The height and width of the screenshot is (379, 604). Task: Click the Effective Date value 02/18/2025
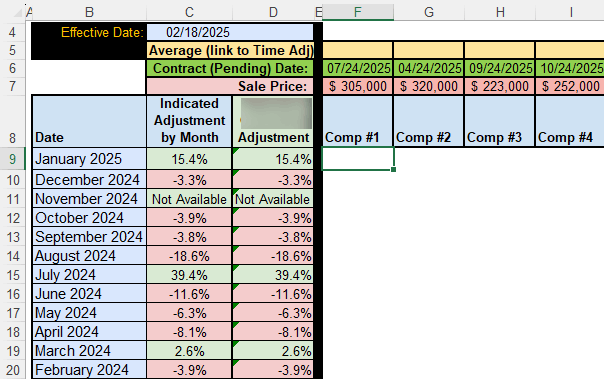(230, 32)
